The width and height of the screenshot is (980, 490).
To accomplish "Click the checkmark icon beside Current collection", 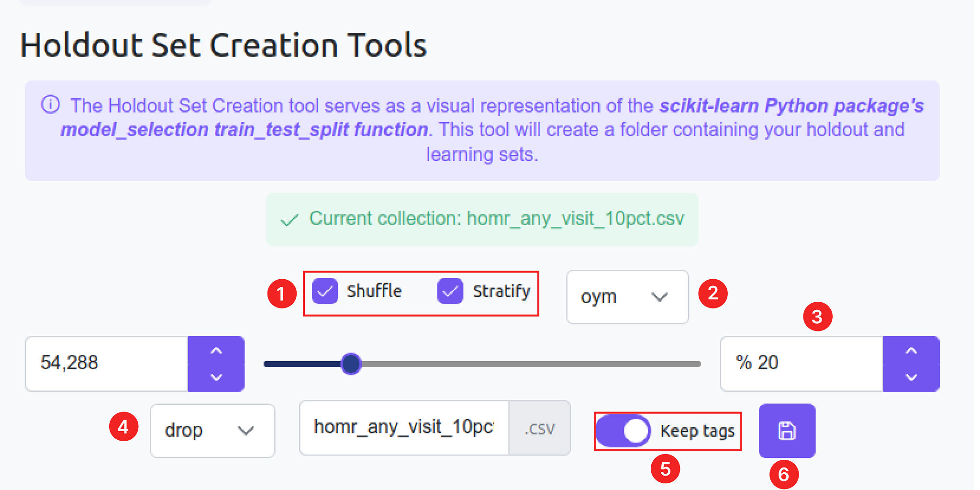I will tap(290, 220).
